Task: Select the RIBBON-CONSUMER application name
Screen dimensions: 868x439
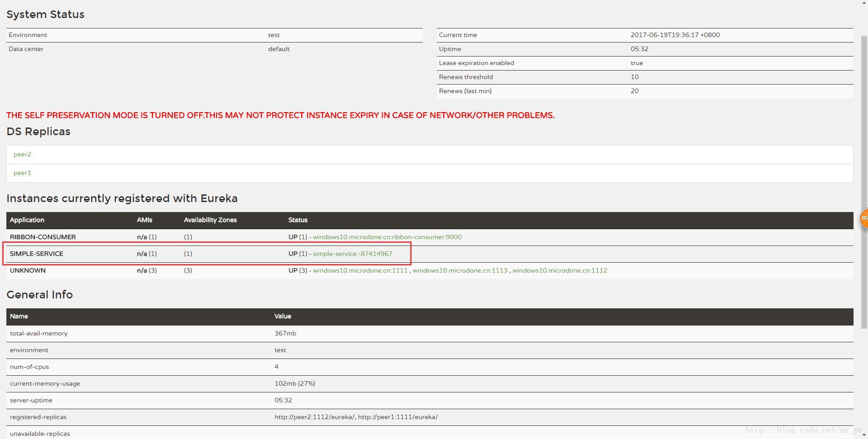Action: tap(43, 237)
